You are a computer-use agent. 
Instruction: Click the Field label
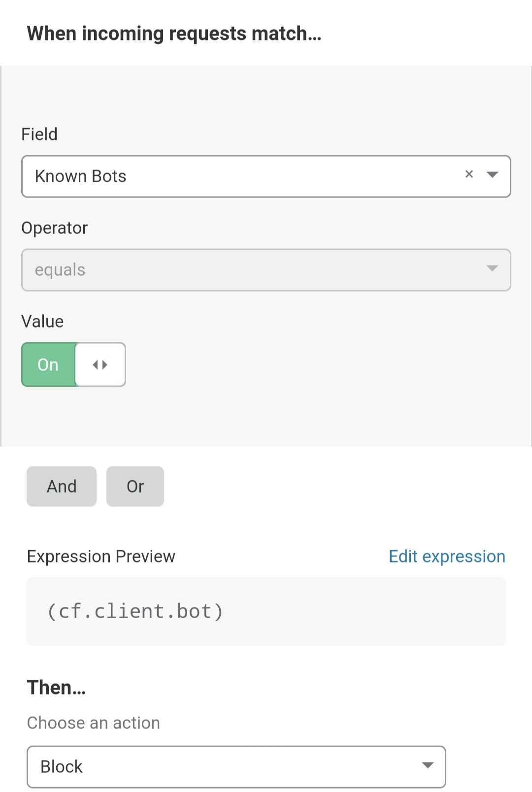click(39, 134)
